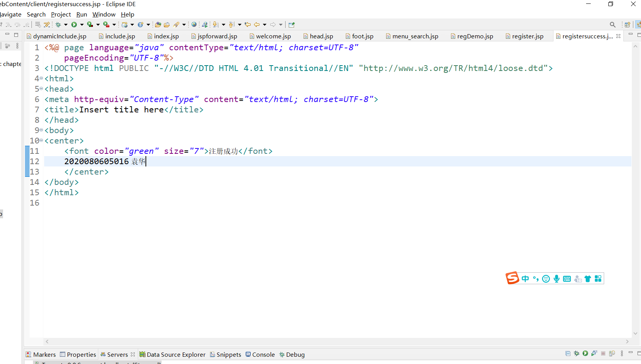Viewport: 641px width, 364px height.
Task: Close the registersuccess.jsp editor tab
Action: click(618, 36)
